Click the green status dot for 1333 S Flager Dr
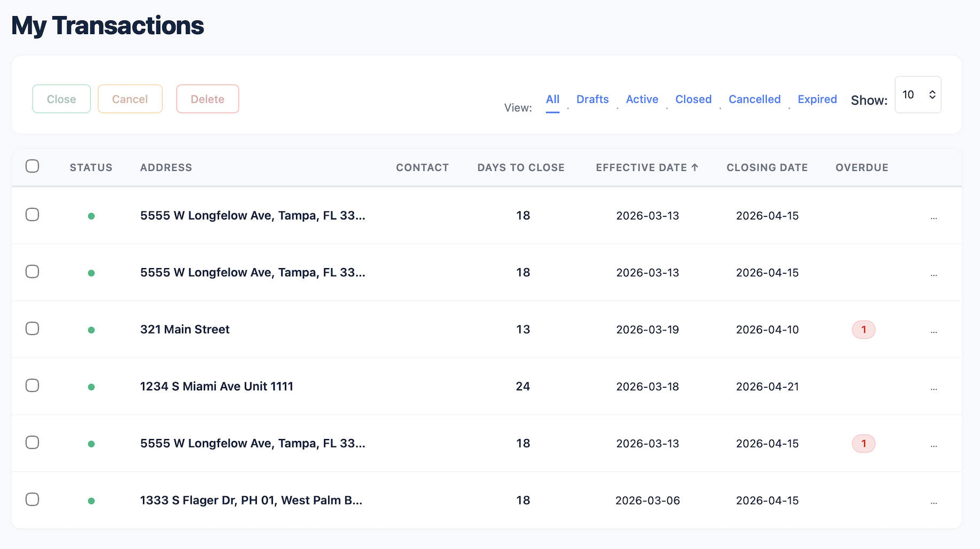This screenshot has height=549, width=980. 91,501
